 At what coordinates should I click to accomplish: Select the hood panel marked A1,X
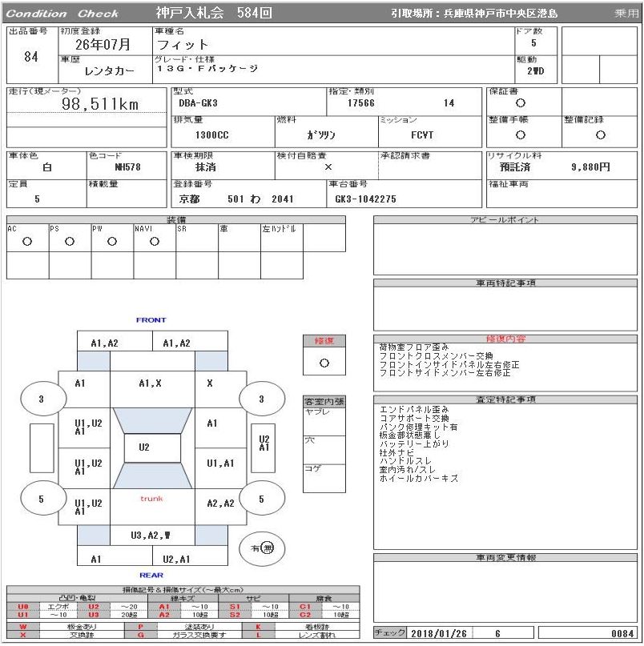tap(151, 383)
